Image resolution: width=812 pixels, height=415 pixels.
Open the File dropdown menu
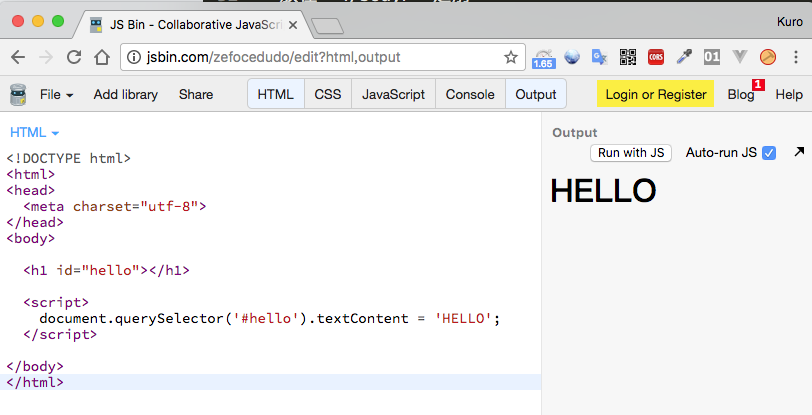pyautogui.click(x=56, y=94)
